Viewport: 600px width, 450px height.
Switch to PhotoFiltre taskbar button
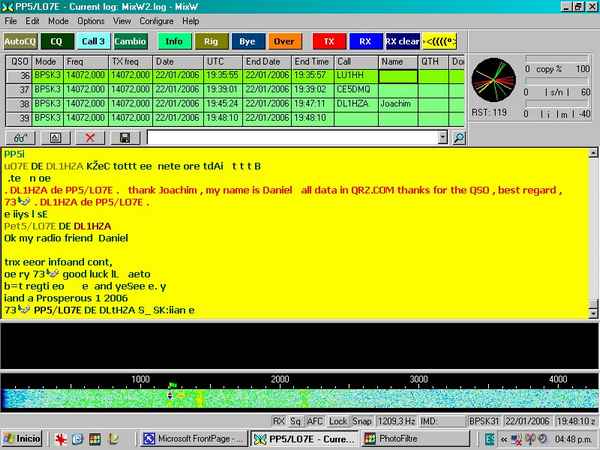tap(415, 439)
